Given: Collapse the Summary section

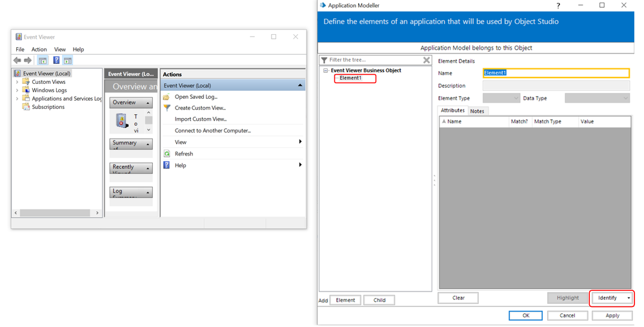Looking at the screenshot, I should click(x=147, y=144).
